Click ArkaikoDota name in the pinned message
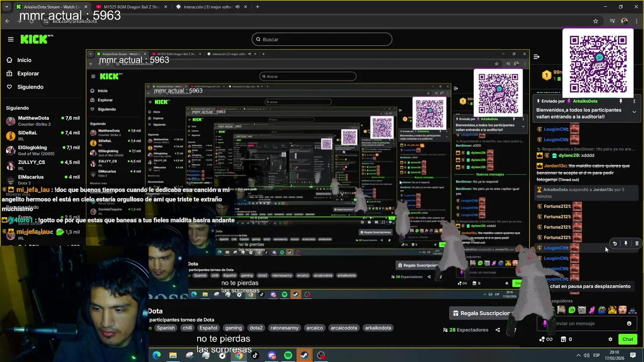644x362 pixels. click(585, 101)
